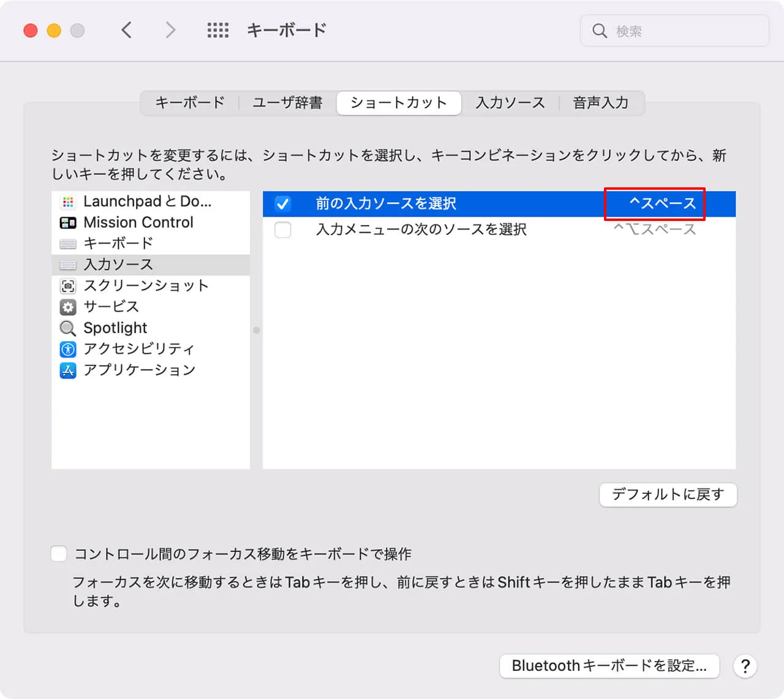Switch to the ユーザ辞書 tab
784x699 pixels.
pos(287,103)
